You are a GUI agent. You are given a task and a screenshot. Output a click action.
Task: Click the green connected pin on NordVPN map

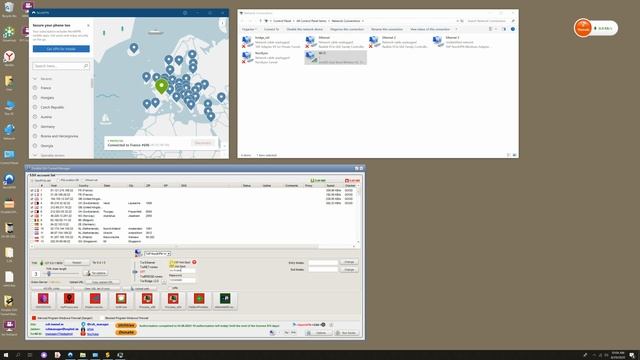tap(161, 86)
